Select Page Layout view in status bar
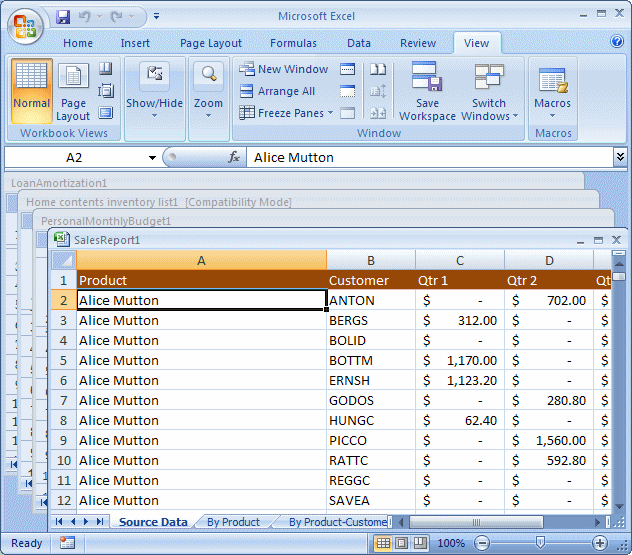Image resolution: width=632 pixels, height=555 pixels. 401,543
